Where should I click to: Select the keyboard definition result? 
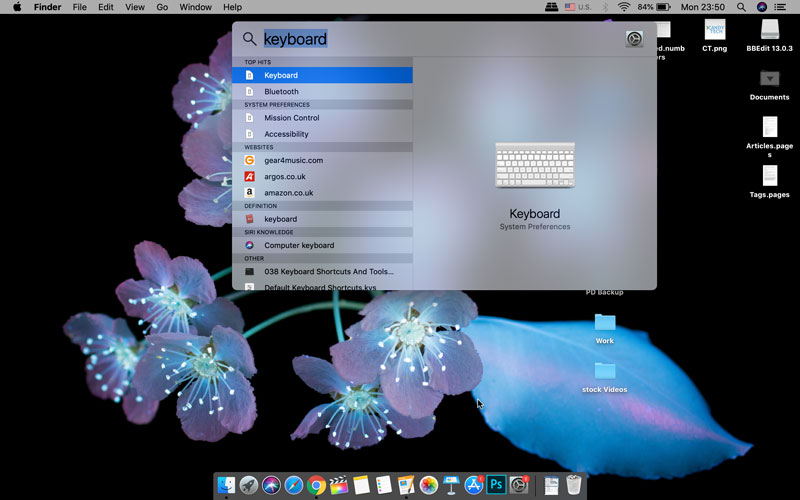322,219
